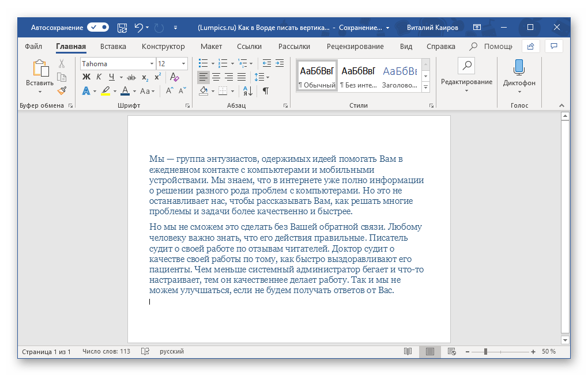Screen dimensions: 588x376
Task: Toggle bold Ж formatting
Action: pyautogui.click(x=86, y=77)
